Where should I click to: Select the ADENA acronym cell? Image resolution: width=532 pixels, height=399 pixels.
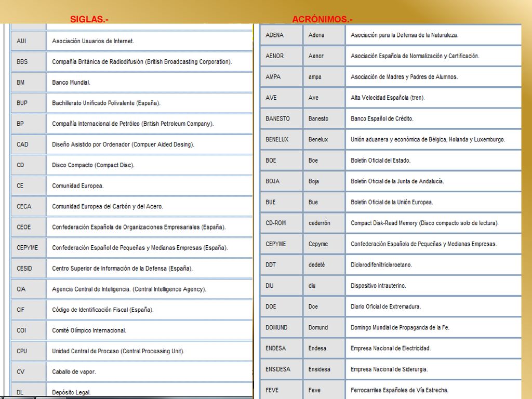pyautogui.click(x=281, y=35)
